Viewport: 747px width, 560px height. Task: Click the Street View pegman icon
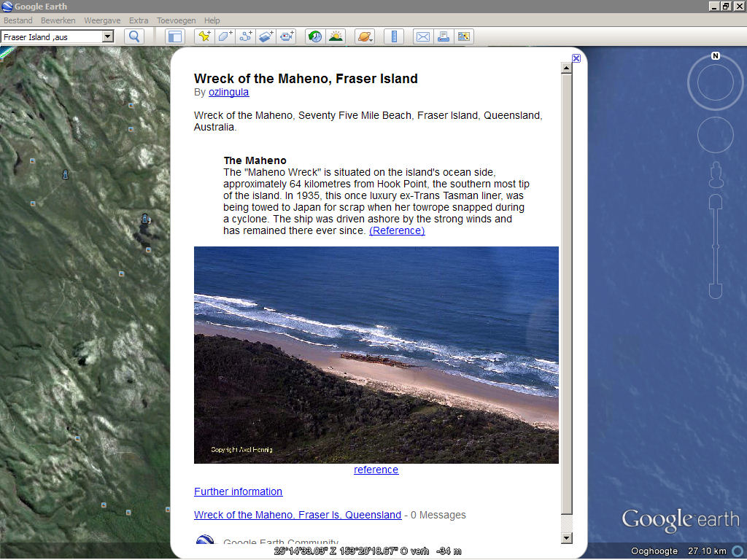pyautogui.click(x=716, y=175)
